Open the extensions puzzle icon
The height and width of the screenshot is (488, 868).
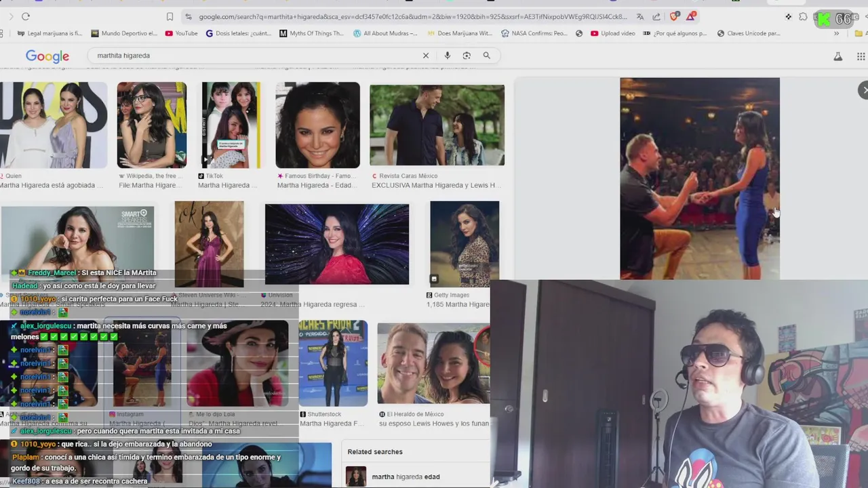click(803, 17)
